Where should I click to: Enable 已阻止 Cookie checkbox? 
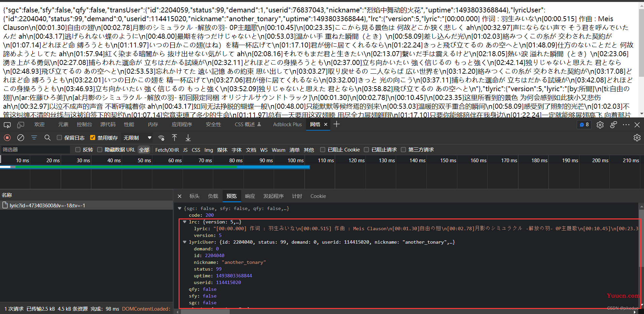[x=323, y=150]
